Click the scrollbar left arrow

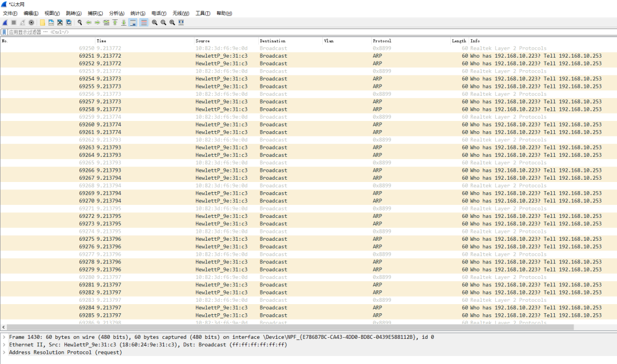coord(3,327)
